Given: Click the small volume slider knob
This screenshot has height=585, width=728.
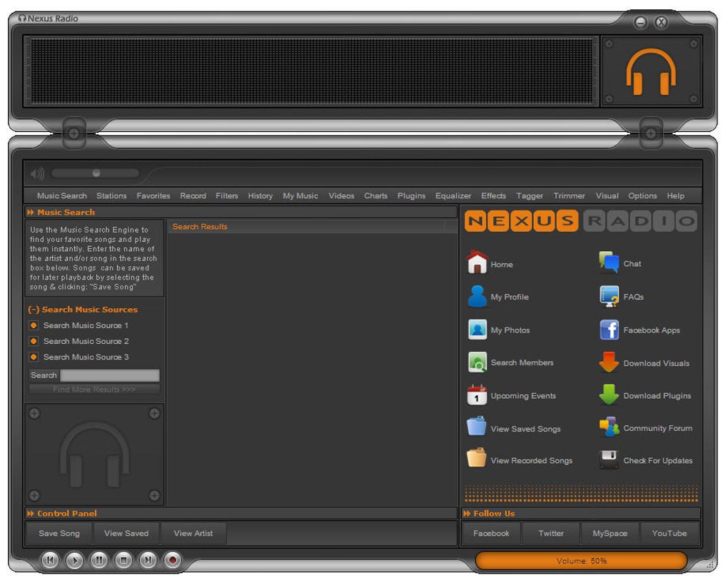Looking at the screenshot, I should point(96,173).
